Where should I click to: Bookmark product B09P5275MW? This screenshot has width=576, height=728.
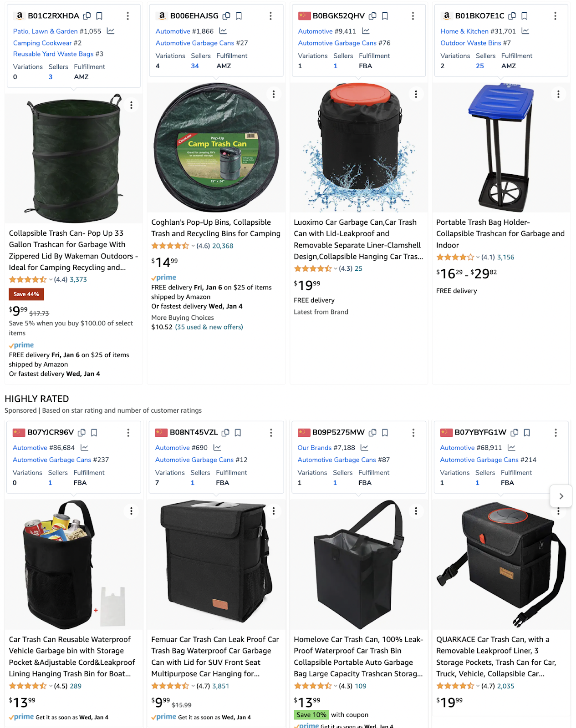coord(385,433)
